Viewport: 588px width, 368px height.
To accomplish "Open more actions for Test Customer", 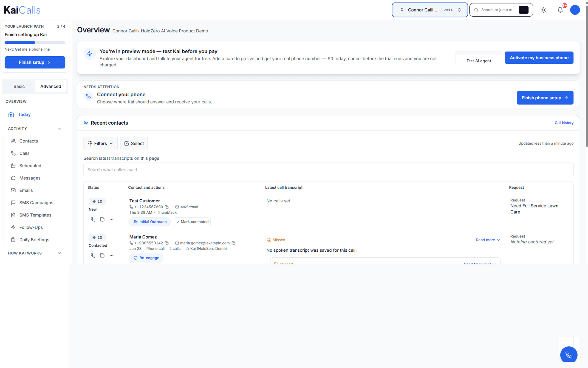I will 112,219.
